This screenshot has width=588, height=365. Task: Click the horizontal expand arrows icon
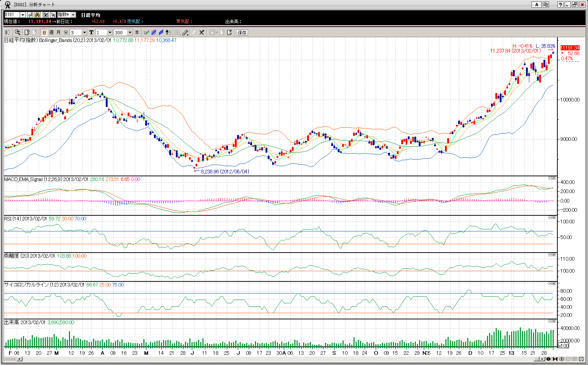pos(548,359)
